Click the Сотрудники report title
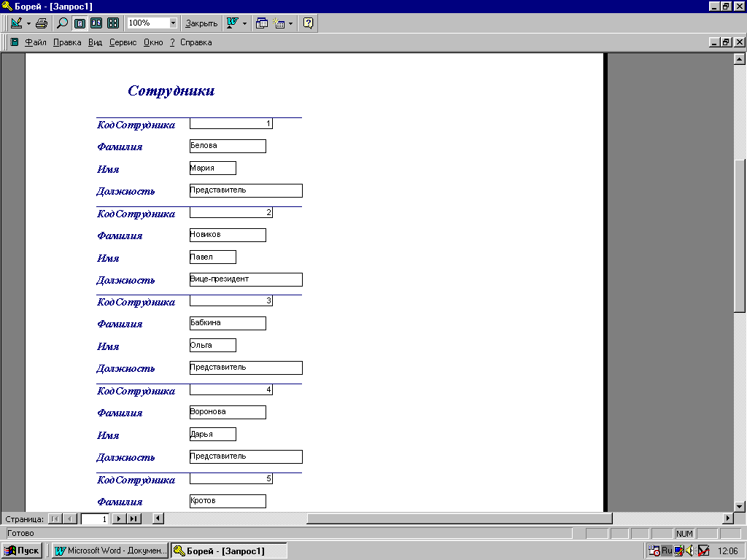The height and width of the screenshot is (560, 747). click(x=171, y=90)
